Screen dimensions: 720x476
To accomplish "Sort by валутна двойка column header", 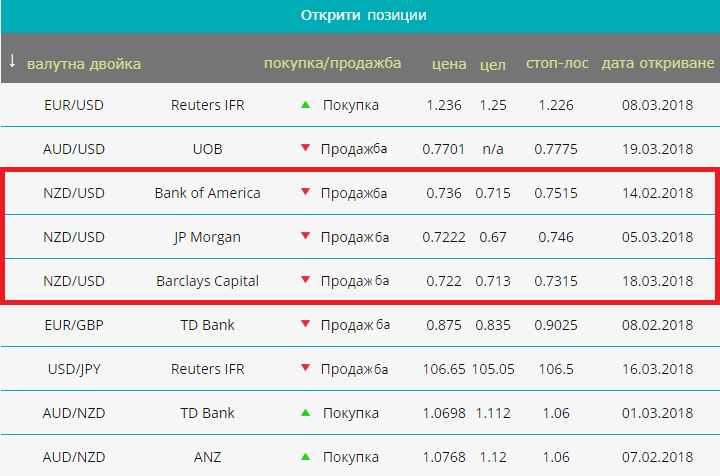I will click(84, 64).
